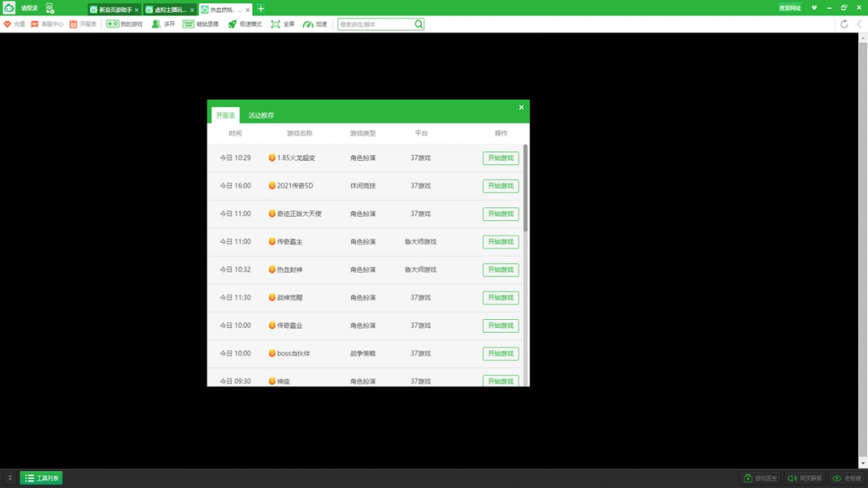Switch to the 活动推荐 tab
The height and width of the screenshot is (488, 868).
tap(260, 116)
